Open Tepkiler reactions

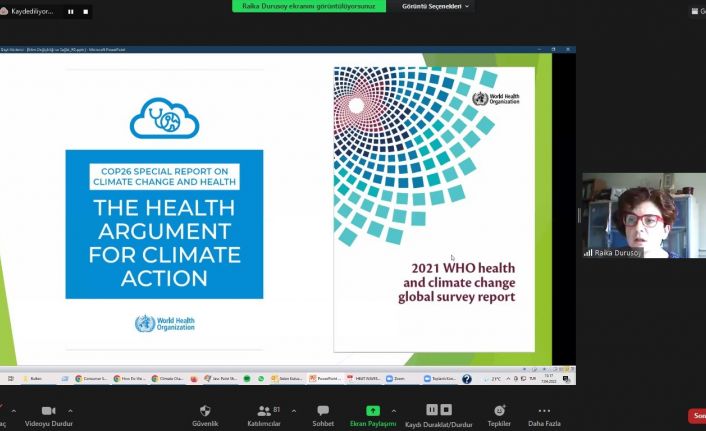(x=499, y=411)
